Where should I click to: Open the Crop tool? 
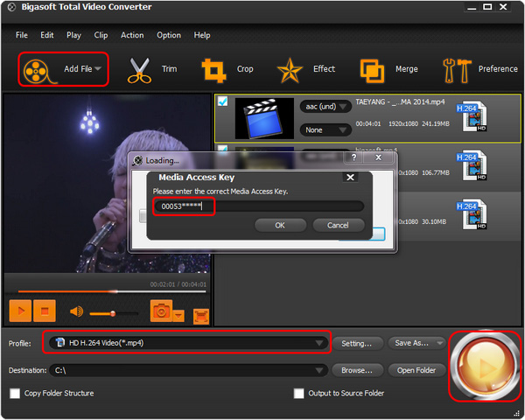coord(213,70)
